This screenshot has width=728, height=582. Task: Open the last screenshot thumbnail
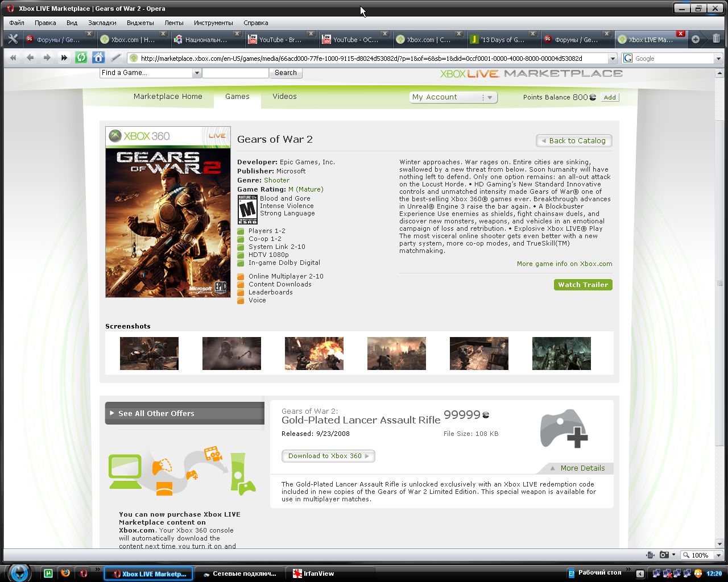click(x=561, y=354)
